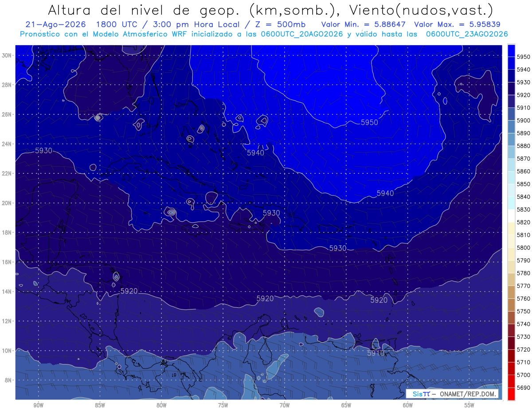
Task: Click the 5920 contour label near 82W
Action: (129, 291)
